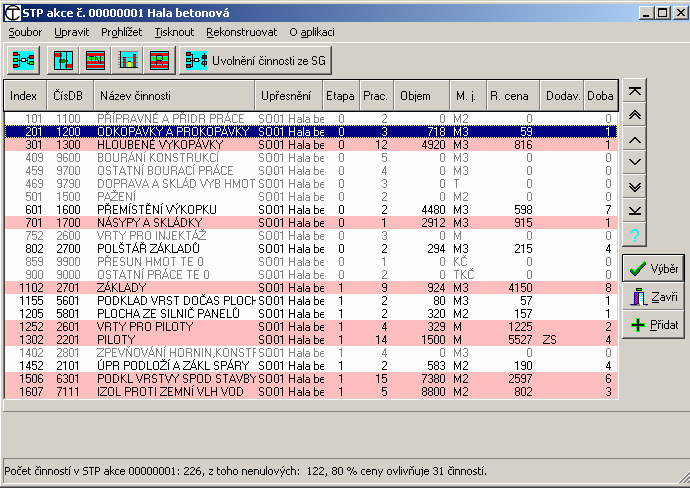Jump to first row with top arrow
690x488 pixels.
tap(634, 91)
